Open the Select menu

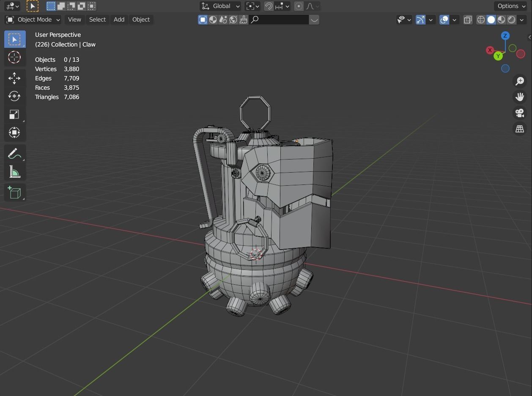coord(97,19)
